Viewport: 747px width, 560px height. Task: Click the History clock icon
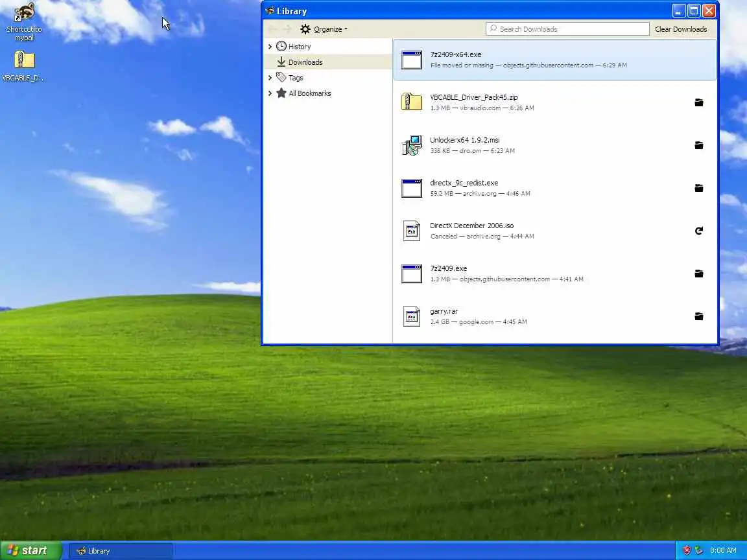(281, 46)
